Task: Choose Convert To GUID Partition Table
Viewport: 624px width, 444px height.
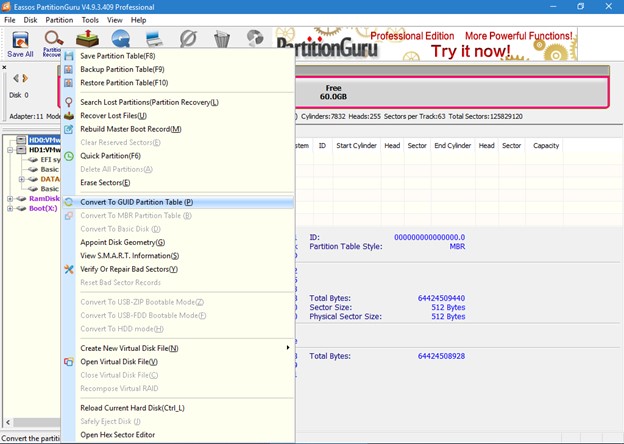Action: pyautogui.click(x=137, y=202)
